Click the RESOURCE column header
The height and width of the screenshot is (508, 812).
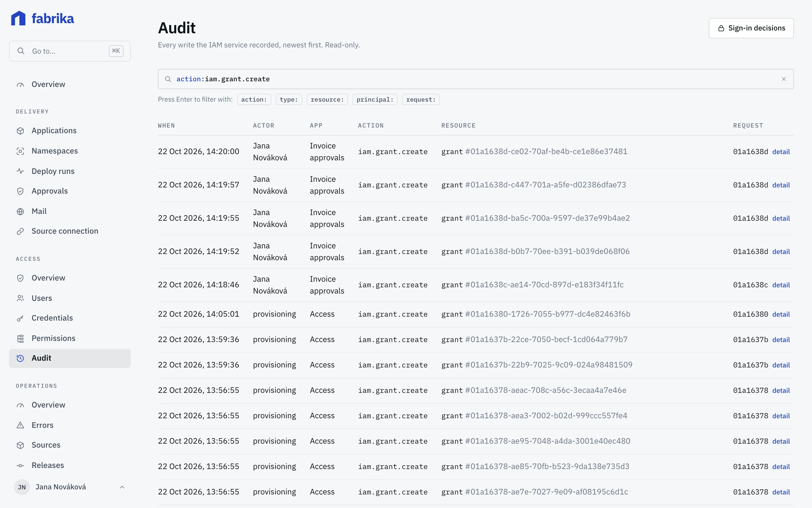click(x=458, y=126)
